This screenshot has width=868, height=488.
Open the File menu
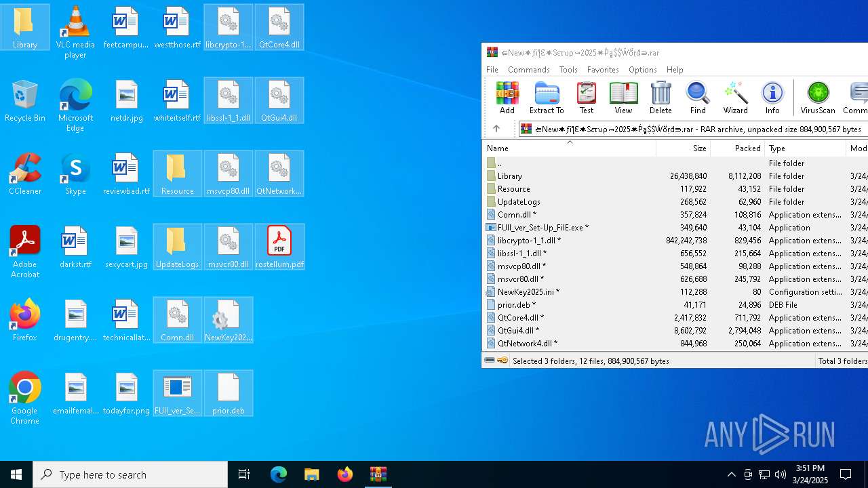tap(492, 70)
